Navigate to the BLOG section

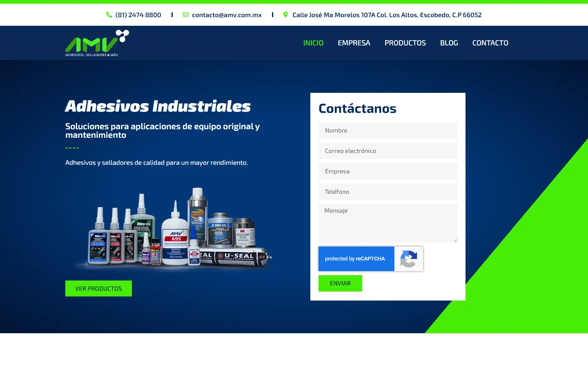pos(449,43)
